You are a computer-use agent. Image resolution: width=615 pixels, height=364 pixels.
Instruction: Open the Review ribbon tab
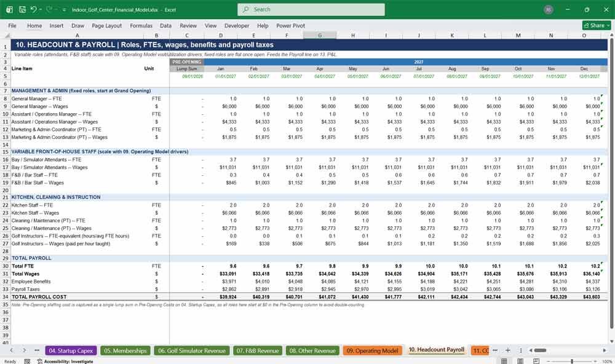click(188, 25)
